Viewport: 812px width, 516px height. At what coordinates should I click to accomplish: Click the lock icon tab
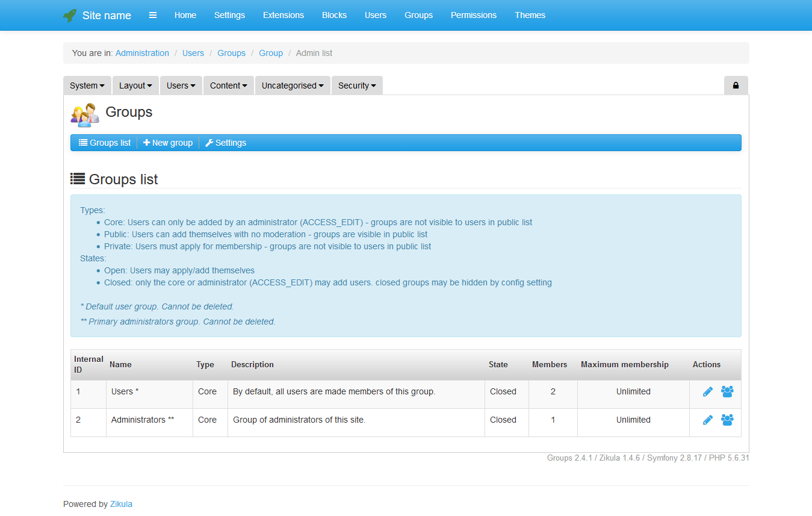coord(736,85)
